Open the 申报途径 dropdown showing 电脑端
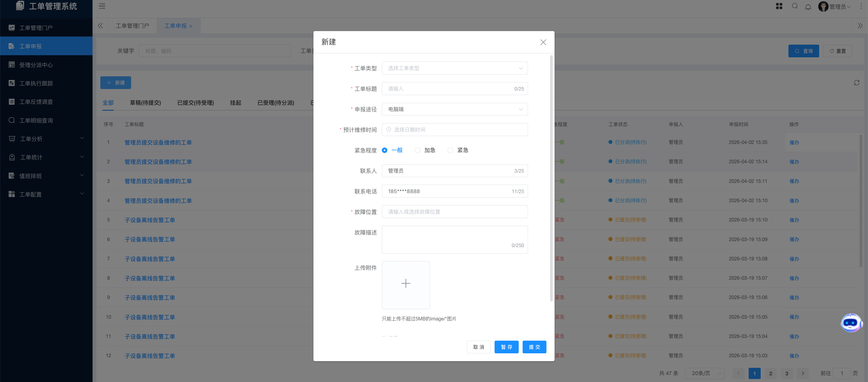868x382 pixels. tap(454, 109)
